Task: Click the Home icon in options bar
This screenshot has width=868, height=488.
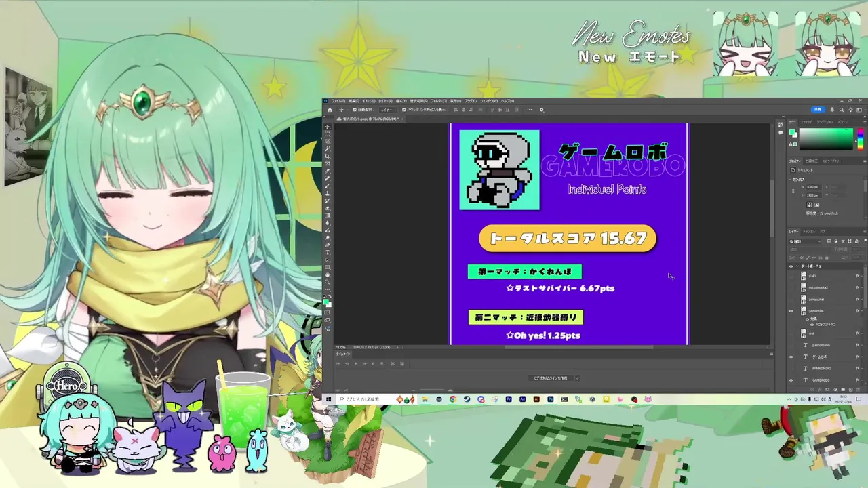Action: tap(330, 110)
